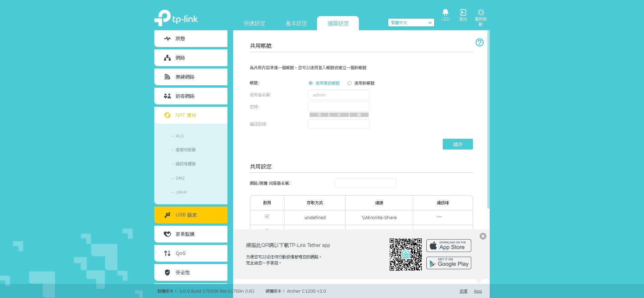Screen dimensions: 644x298
Task: Click the Tether QR code
Action: [x=406, y=255]
